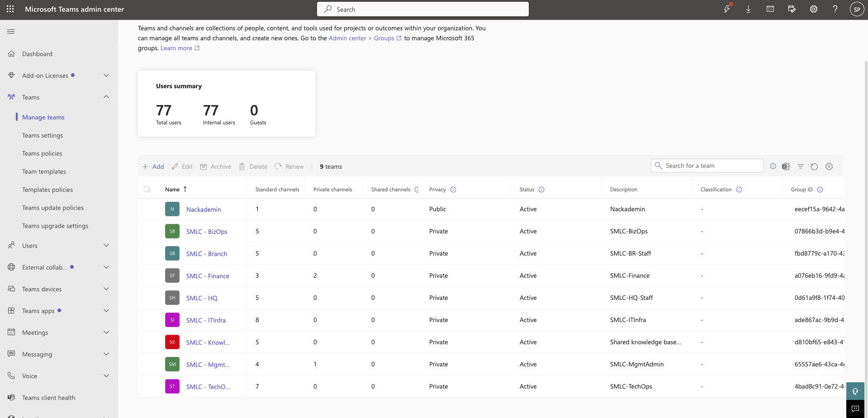
Task: Click the SMLC - Finance SF avatar
Action: pyautogui.click(x=172, y=275)
